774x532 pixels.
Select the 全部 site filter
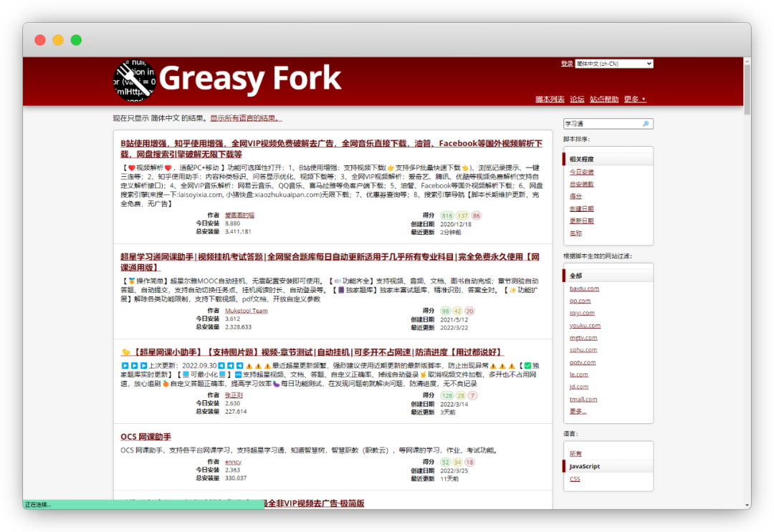coord(608,276)
